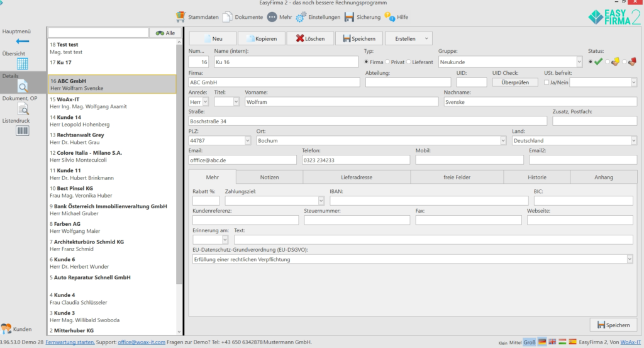644x348 pixels.
Task: Delete customer with red X Löschen
Action: pyautogui.click(x=311, y=38)
